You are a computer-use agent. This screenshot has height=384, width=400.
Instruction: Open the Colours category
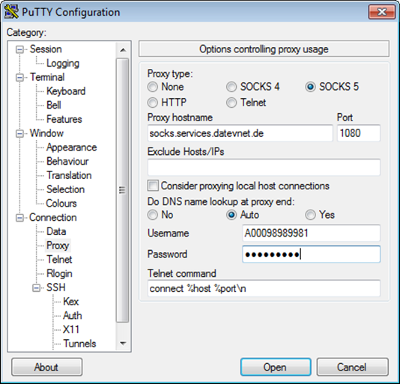tap(61, 203)
